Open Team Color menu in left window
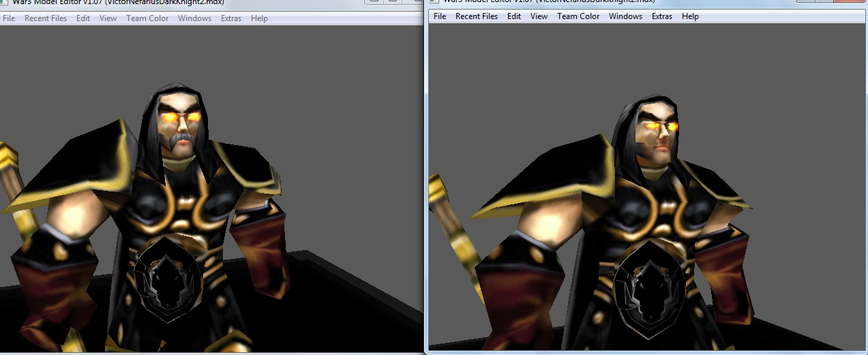Screen dimensions: 868x355 click(x=147, y=18)
